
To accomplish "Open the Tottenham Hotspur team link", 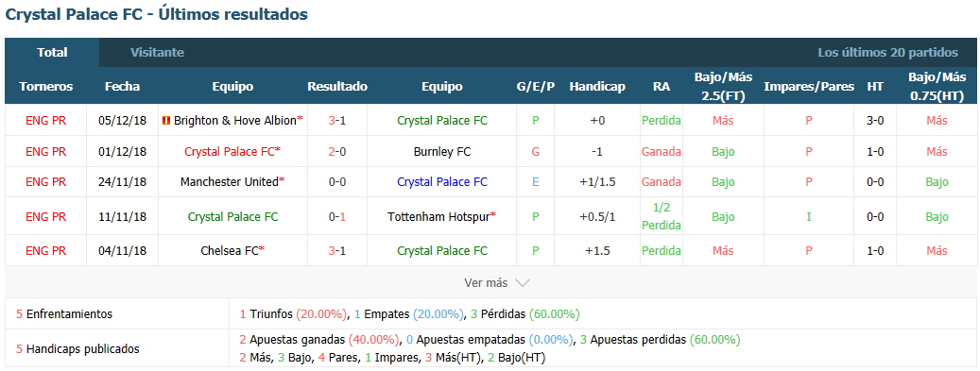I will coord(438,217).
